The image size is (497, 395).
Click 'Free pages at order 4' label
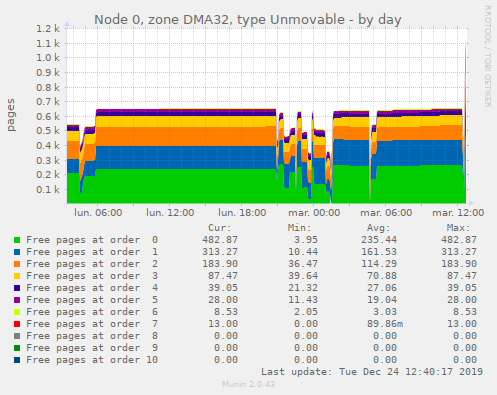[92, 288]
